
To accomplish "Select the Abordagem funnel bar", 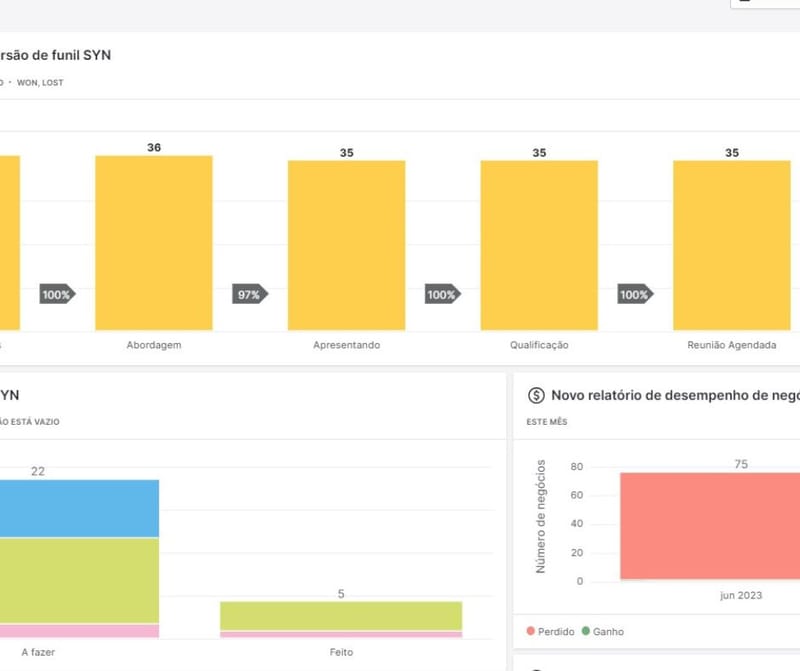I will [154, 243].
